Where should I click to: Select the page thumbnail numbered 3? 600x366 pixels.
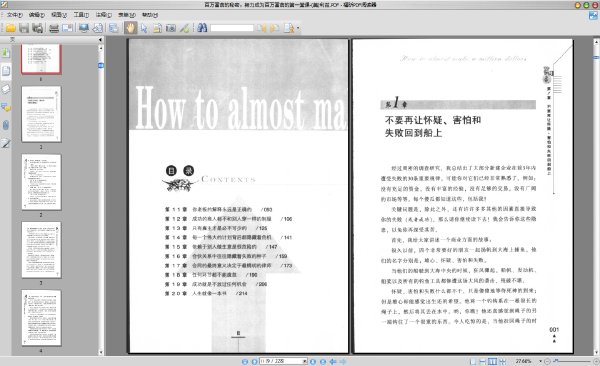coord(41,250)
